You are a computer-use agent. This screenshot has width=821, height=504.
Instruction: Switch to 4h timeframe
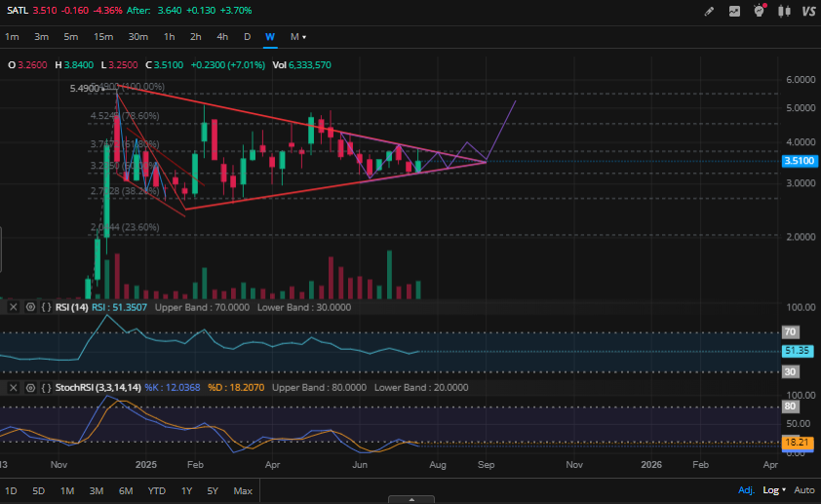[222, 37]
